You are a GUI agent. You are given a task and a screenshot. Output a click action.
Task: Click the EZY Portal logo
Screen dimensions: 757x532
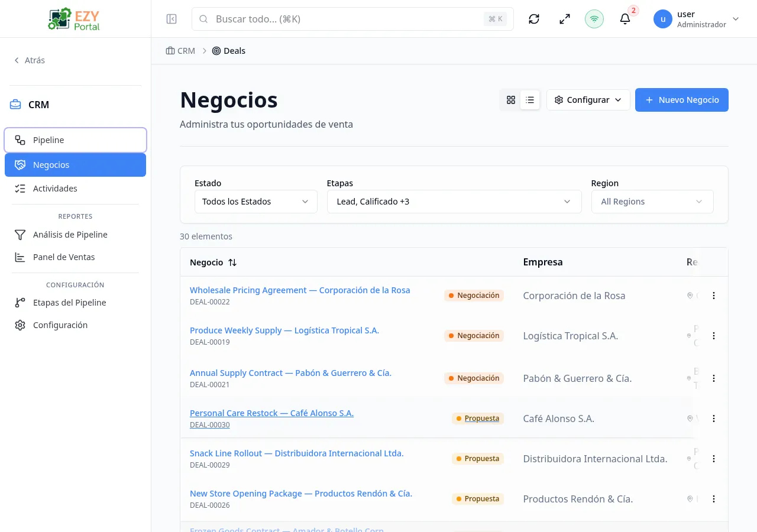coord(75,19)
